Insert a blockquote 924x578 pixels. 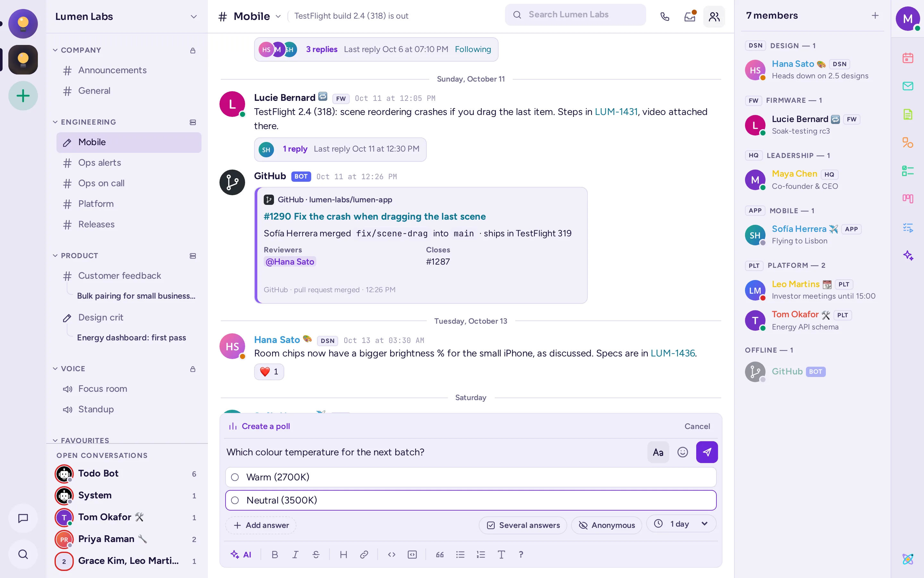pos(440,554)
